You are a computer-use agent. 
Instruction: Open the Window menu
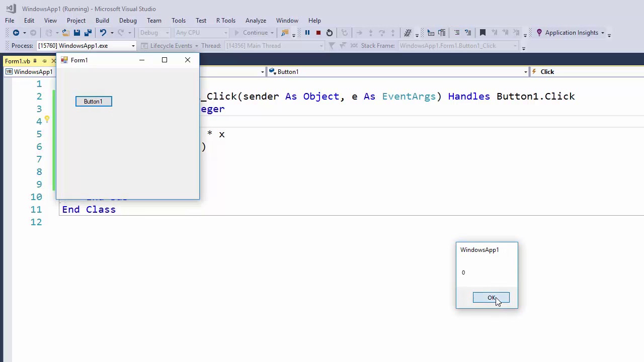click(x=287, y=21)
